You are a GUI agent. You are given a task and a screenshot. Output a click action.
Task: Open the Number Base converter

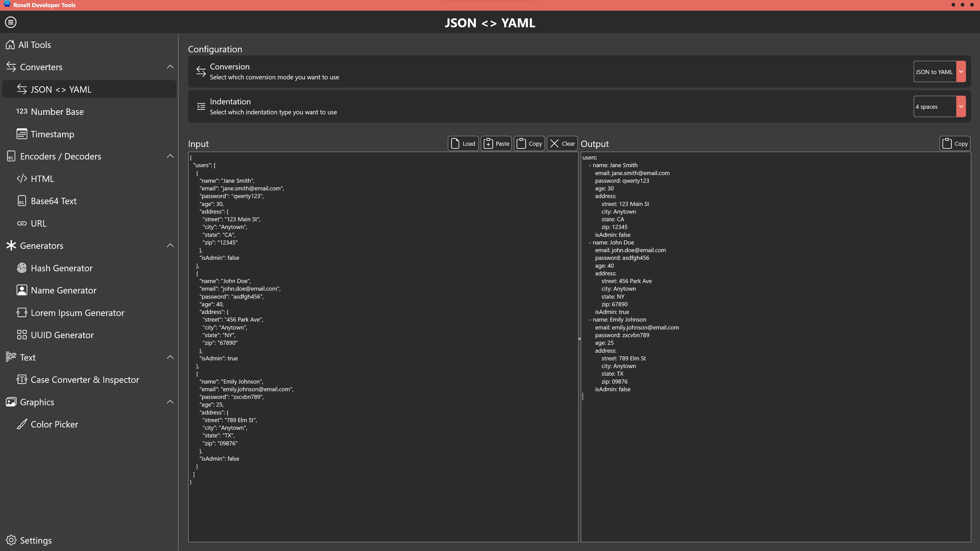[x=57, y=112]
